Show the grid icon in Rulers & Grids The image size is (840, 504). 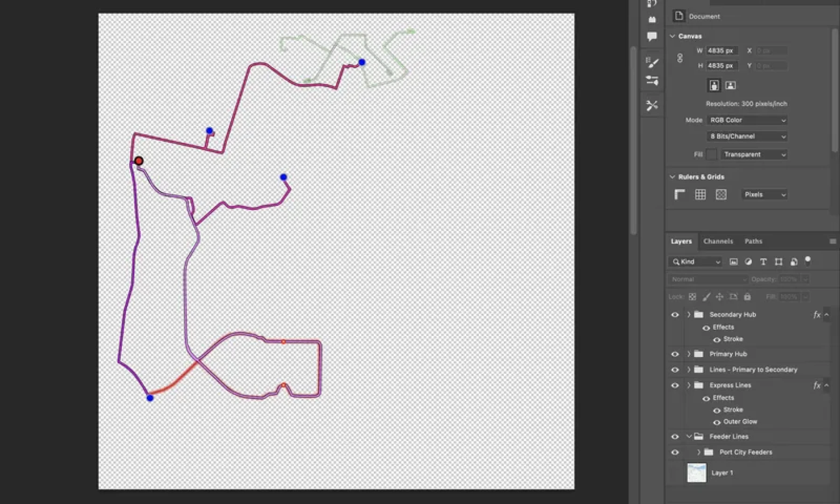point(700,194)
